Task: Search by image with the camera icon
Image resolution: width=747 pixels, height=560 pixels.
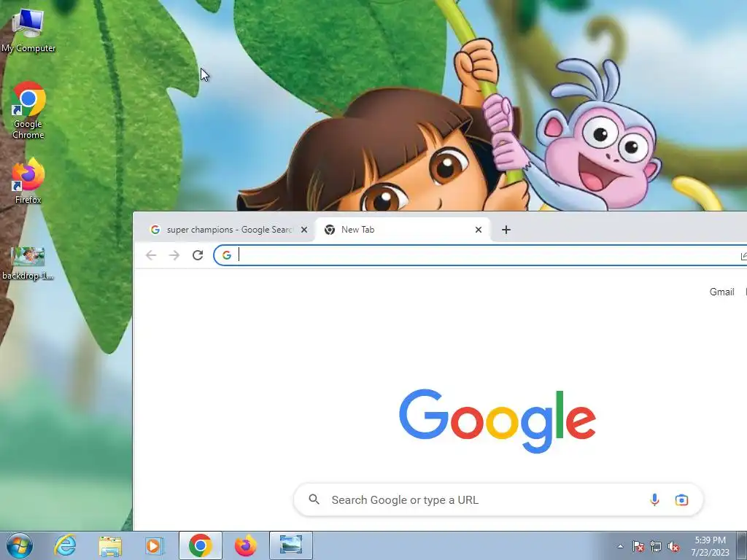Action: point(681,500)
